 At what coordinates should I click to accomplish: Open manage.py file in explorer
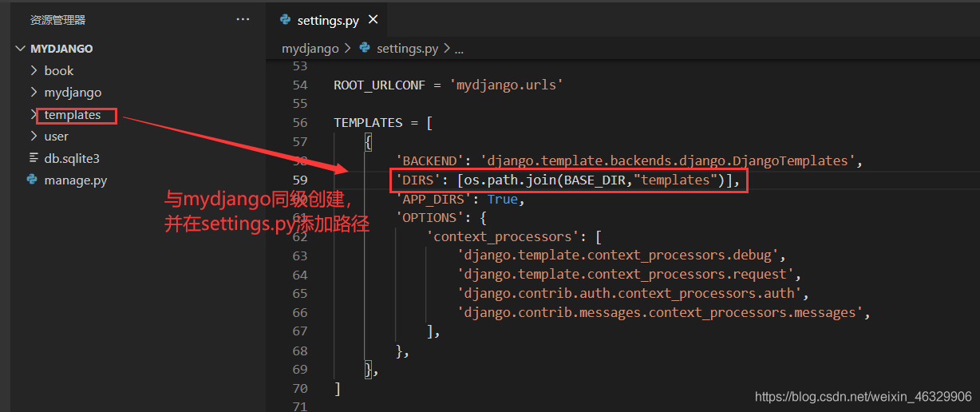tap(76, 180)
